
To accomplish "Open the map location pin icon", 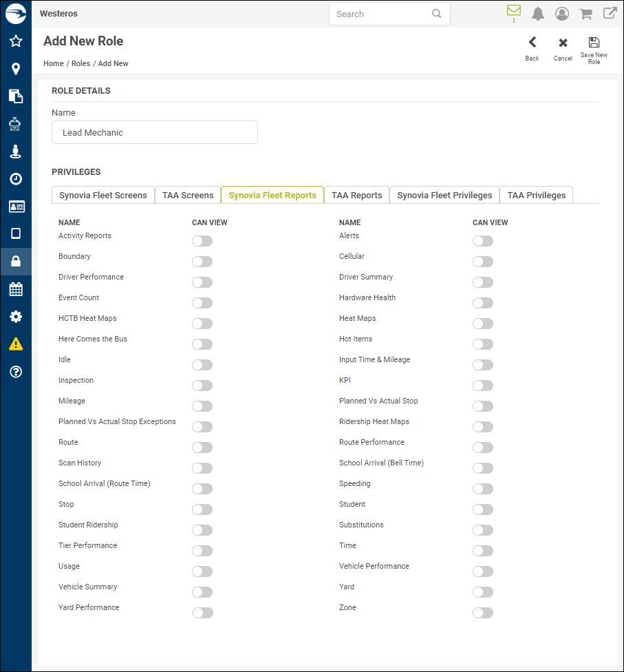I will coord(16,69).
